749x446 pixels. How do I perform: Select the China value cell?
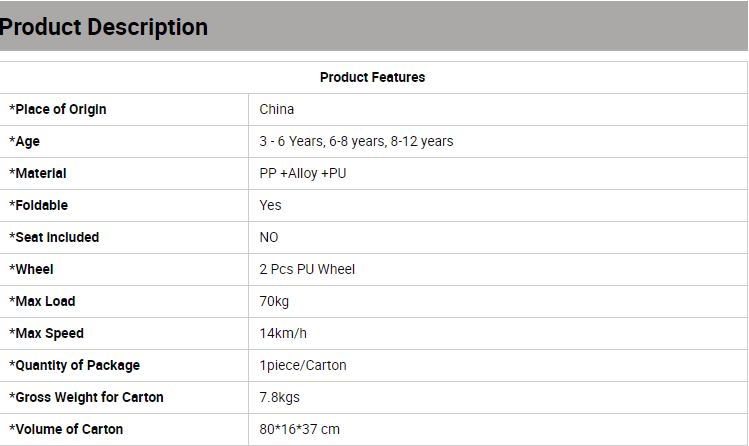[x=277, y=109]
